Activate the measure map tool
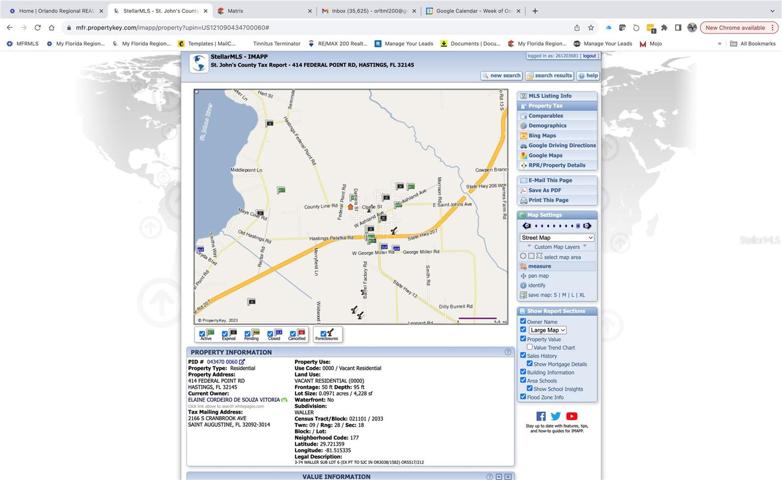 point(539,266)
